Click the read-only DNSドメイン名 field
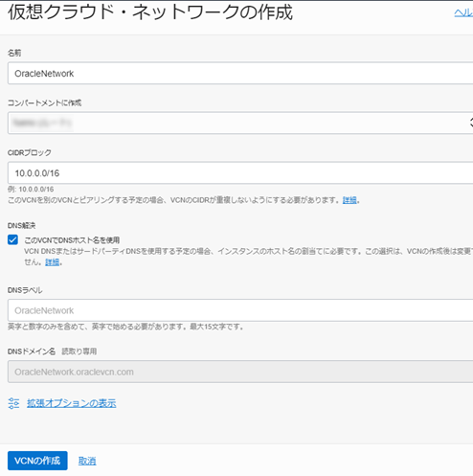Screen dimensions: 473x476 pos(240,372)
